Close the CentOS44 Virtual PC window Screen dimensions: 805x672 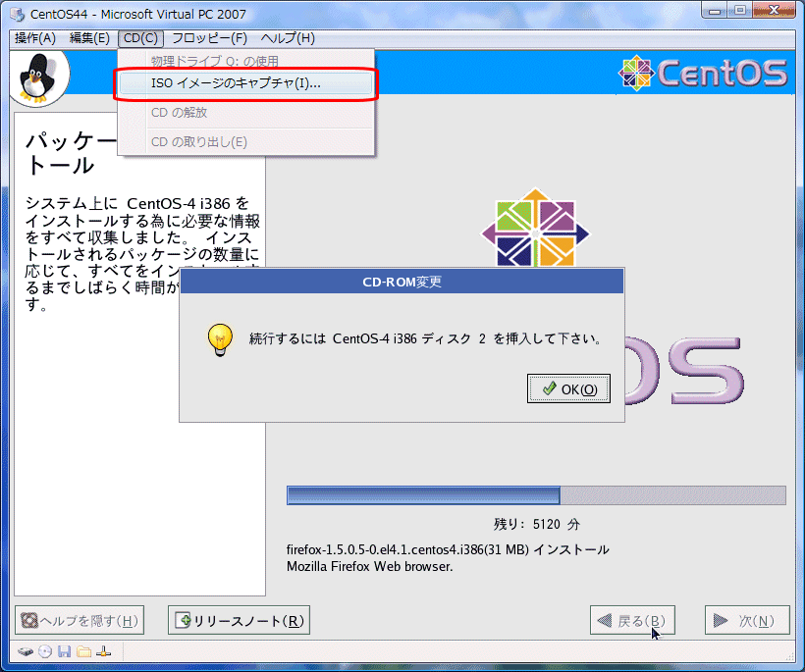pyautogui.click(x=775, y=10)
